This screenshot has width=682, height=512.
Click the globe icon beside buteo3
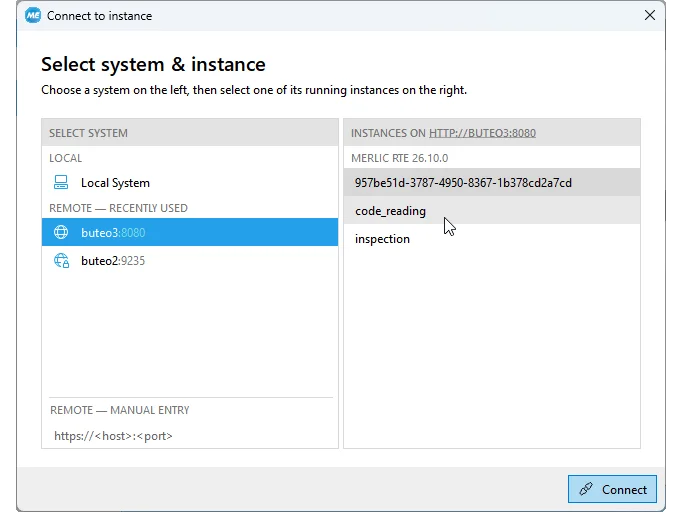tap(61, 232)
